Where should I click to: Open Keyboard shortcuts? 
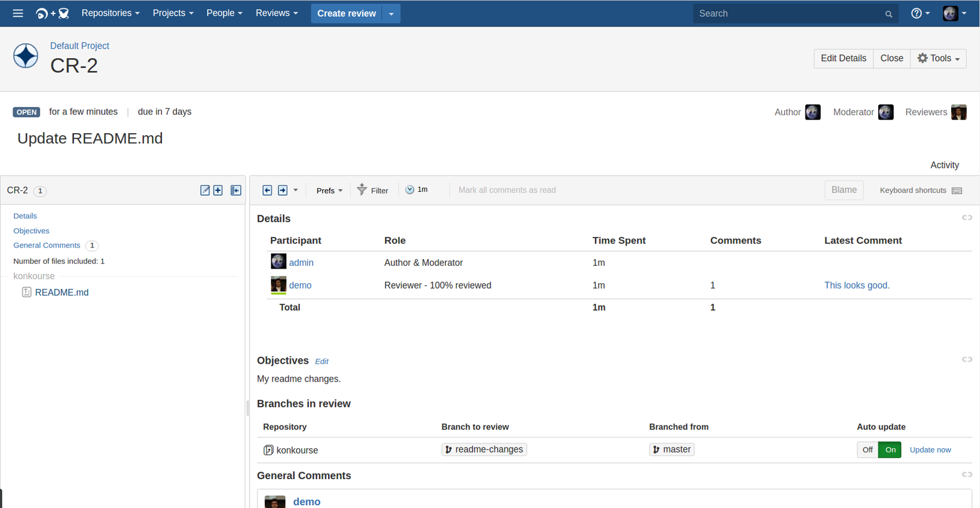[x=913, y=190]
